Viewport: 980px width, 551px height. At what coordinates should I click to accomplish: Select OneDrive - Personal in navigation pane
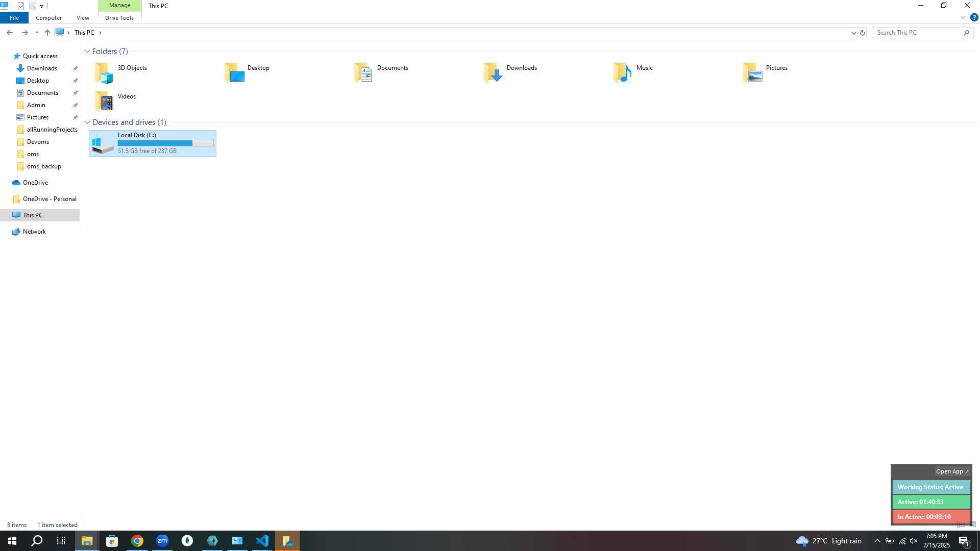click(45, 199)
